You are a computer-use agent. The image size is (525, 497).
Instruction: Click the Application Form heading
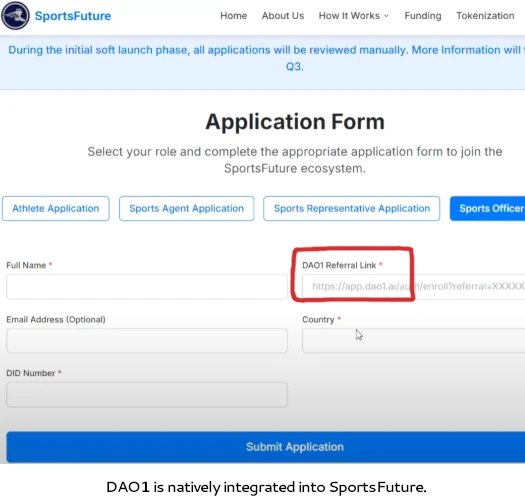(x=295, y=122)
